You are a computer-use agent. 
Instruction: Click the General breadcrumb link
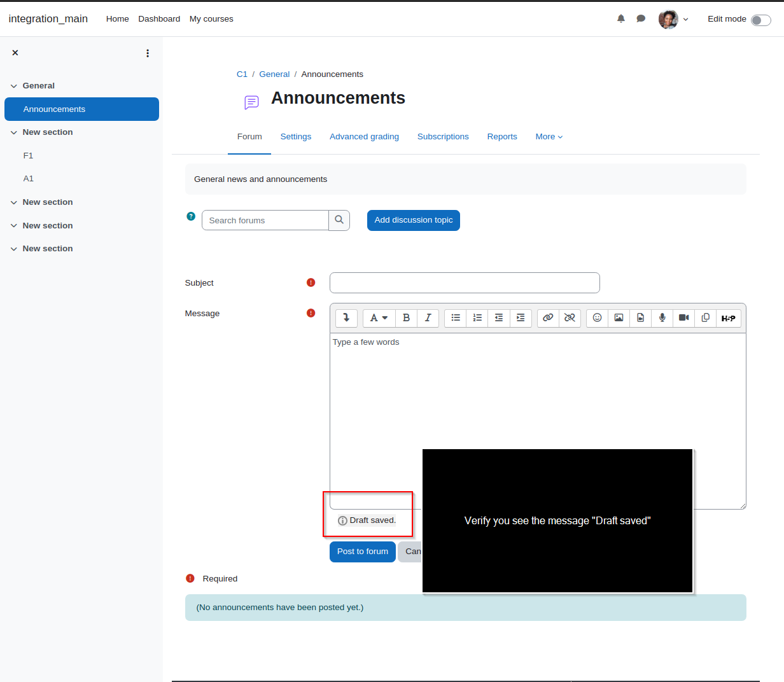point(274,74)
